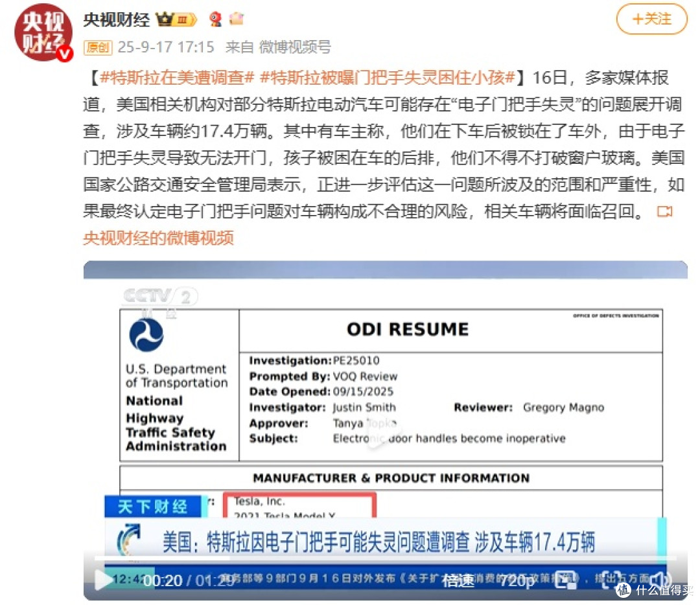This screenshot has width=700, height=605.
Task: Follow the account with +关注 button
Action: pos(652,19)
